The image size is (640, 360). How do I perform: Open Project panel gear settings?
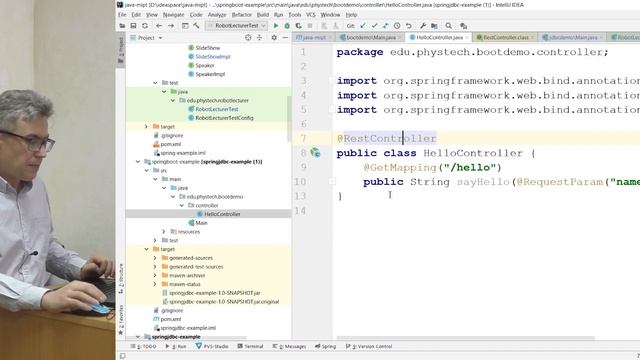coord(274,38)
